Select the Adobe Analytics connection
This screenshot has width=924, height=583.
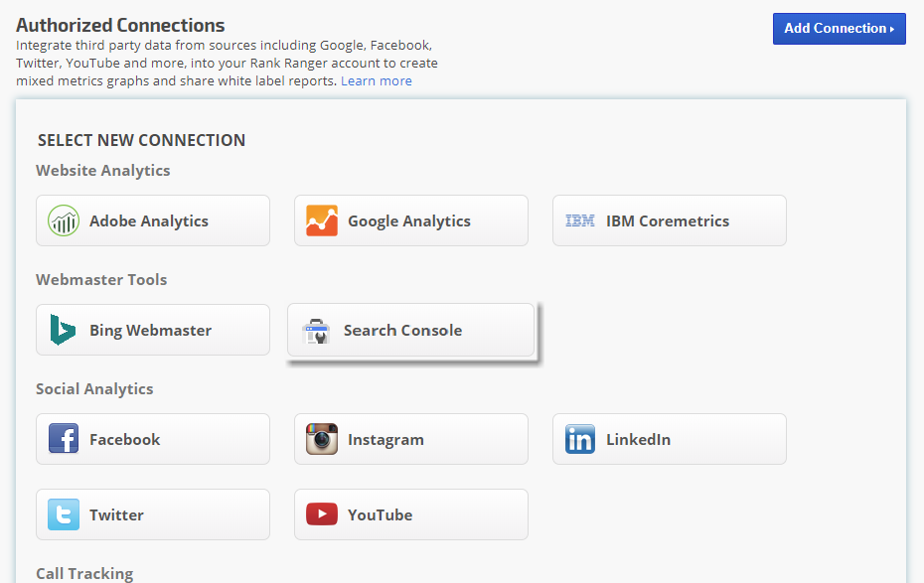point(153,220)
